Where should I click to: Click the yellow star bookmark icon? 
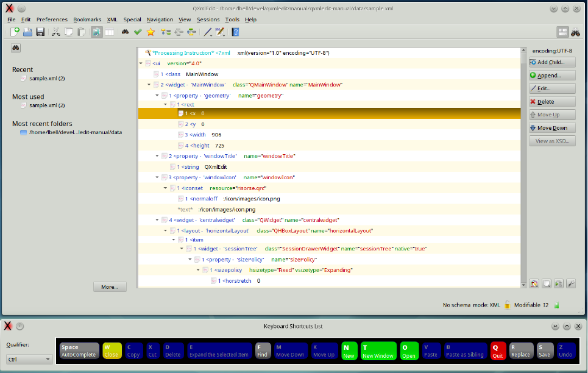(151, 32)
